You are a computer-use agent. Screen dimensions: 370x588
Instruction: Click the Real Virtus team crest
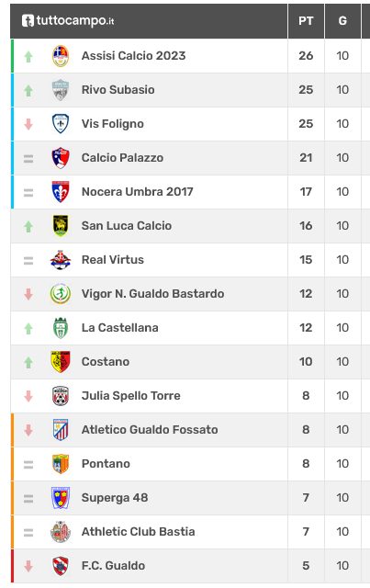[61, 259]
